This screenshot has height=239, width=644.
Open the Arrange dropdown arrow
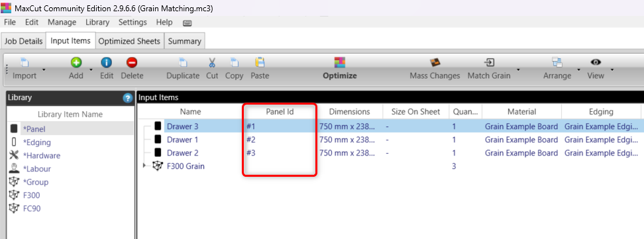pos(578,70)
